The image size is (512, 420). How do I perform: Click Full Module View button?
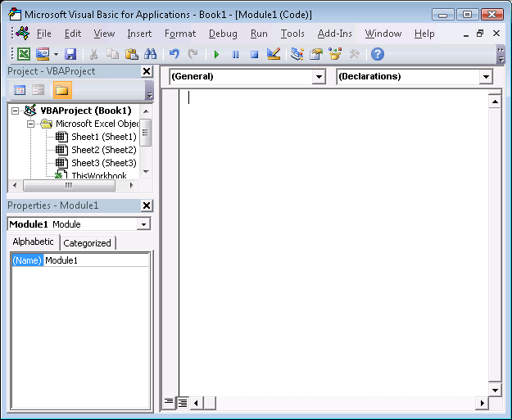[183, 403]
